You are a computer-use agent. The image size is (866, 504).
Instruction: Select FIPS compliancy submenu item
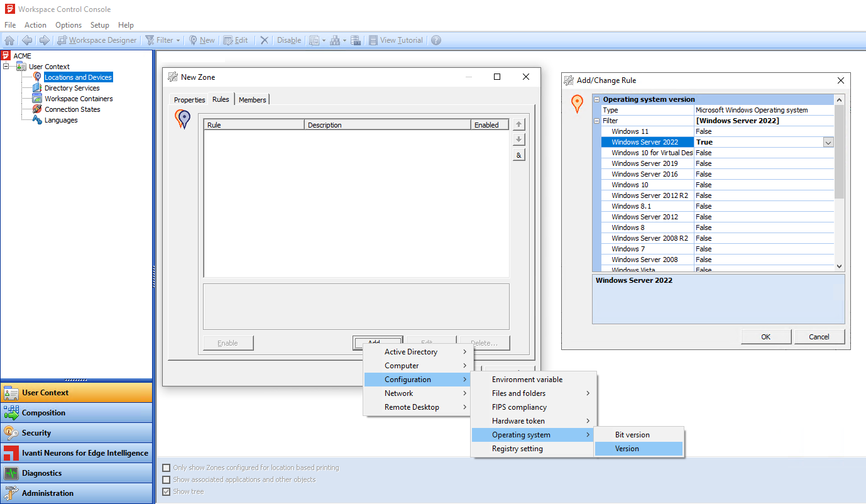tap(533, 407)
